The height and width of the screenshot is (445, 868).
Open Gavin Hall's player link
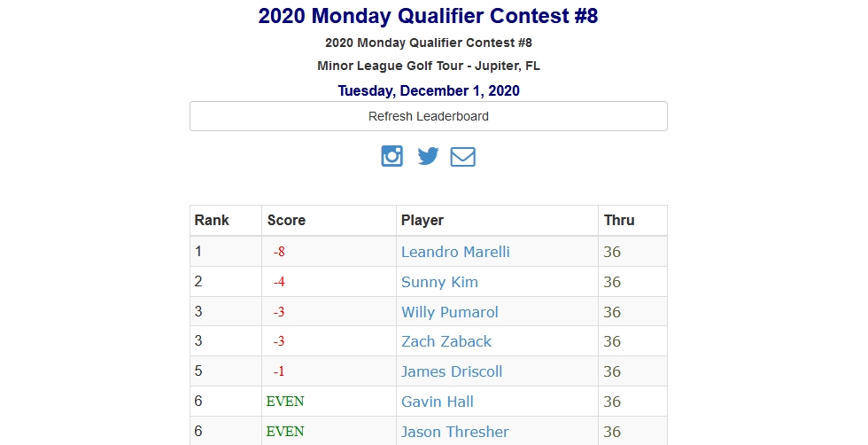438,402
